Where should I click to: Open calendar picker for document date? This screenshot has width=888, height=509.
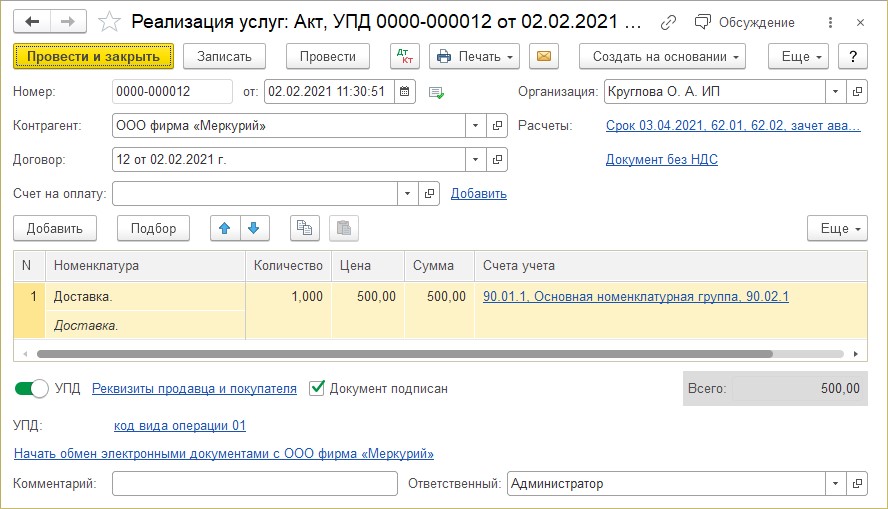click(x=404, y=92)
